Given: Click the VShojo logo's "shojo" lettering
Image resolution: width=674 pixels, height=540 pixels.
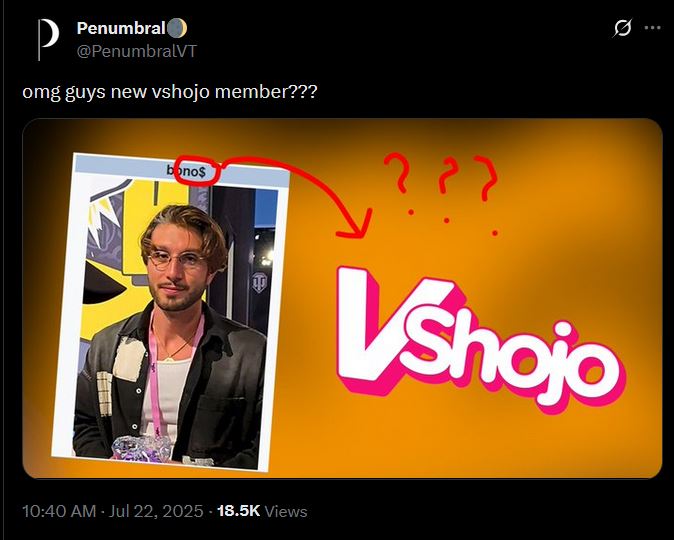Looking at the screenshot, I should pyautogui.click(x=514, y=362).
